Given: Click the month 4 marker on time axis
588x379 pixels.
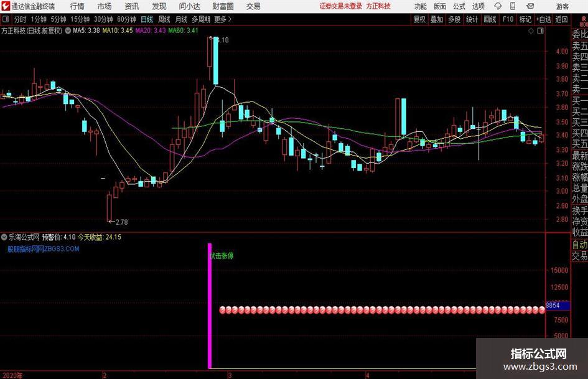Looking at the screenshot, I should tap(368, 375).
